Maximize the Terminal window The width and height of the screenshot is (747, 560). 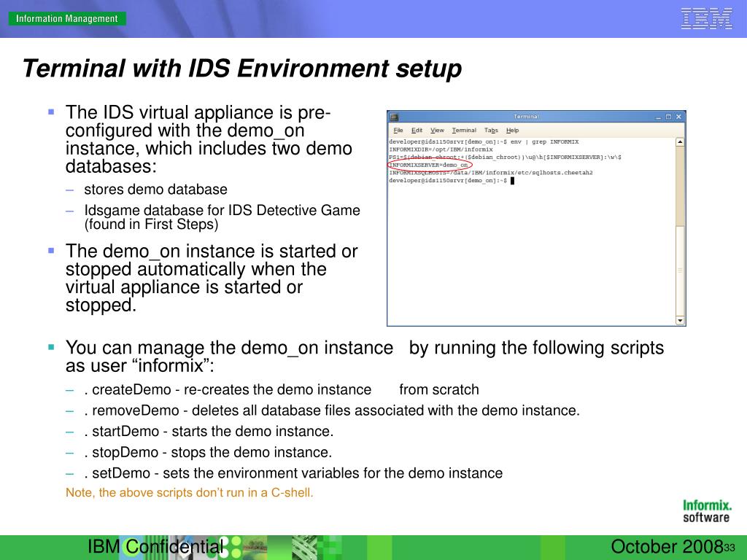[x=668, y=117]
